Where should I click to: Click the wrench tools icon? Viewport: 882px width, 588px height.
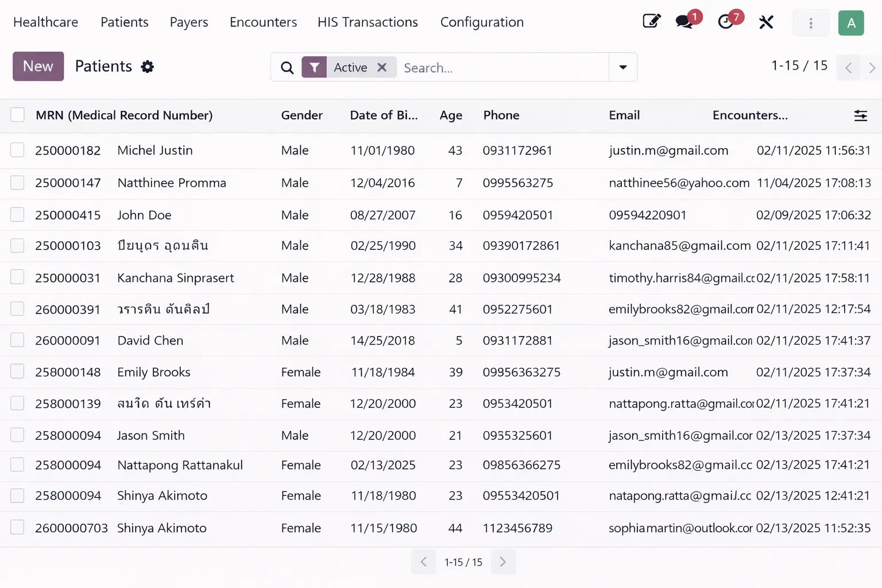click(x=766, y=22)
